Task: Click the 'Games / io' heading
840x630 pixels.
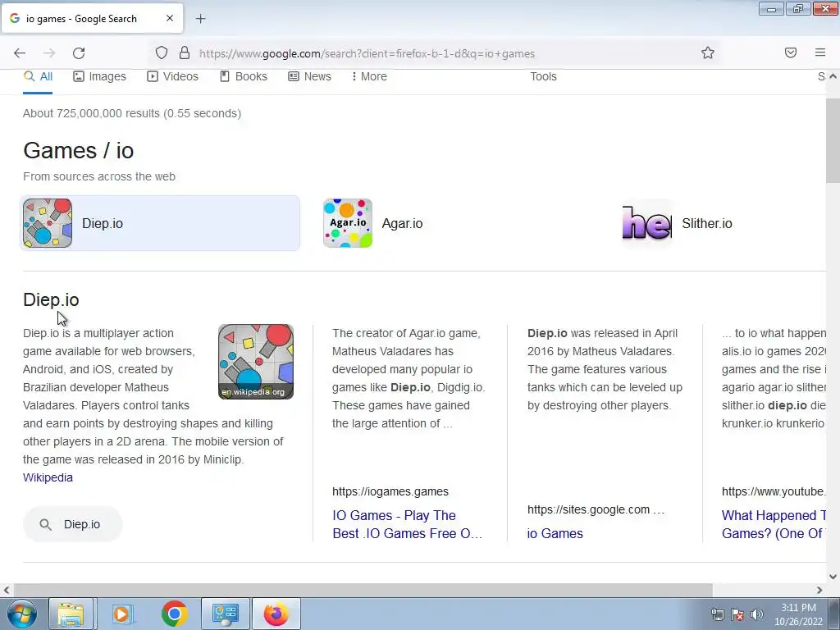Action: (78, 151)
